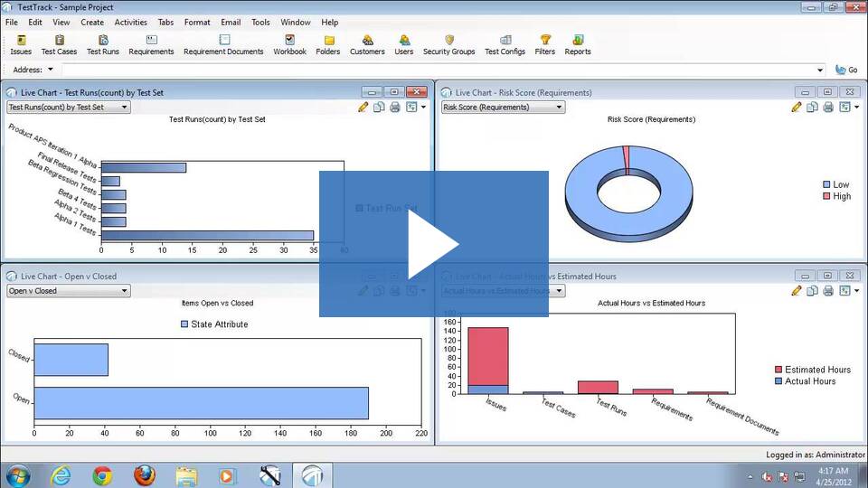Click the Open bar in Open v Closed chart
This screenshot has width=868, height=488.
[x=202, y=403]
